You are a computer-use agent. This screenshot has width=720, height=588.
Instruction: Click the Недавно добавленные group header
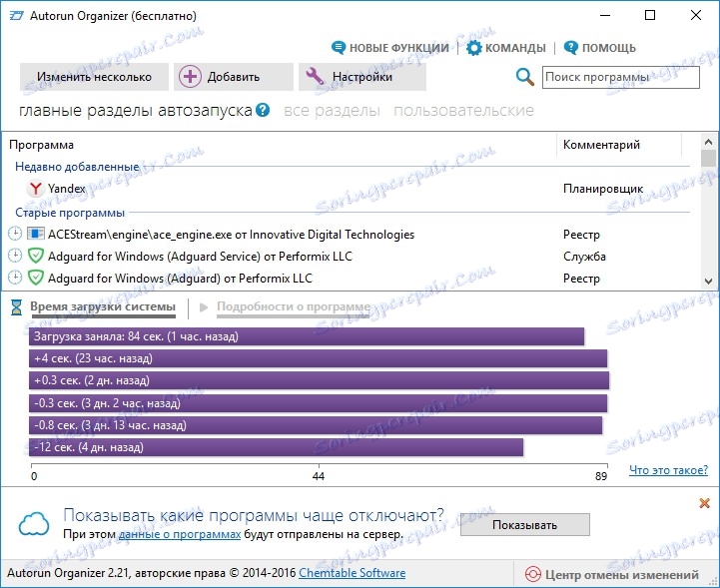coord(77,166)
